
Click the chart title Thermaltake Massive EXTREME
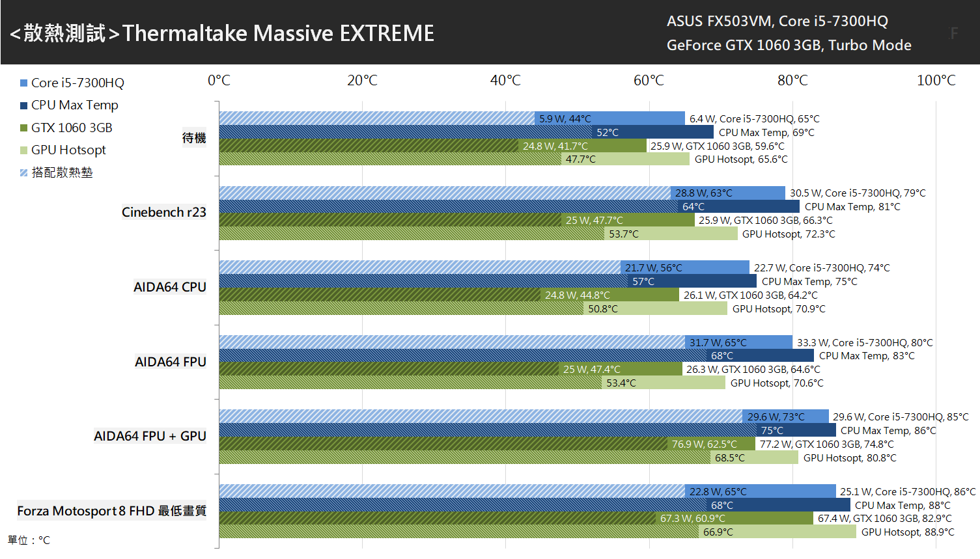click(278, 33)
